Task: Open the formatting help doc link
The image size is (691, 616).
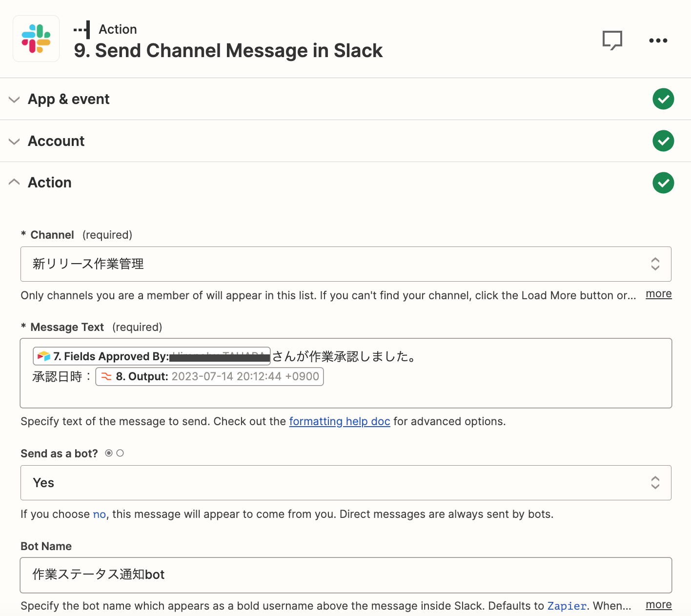Action: (x=339, y=421)
